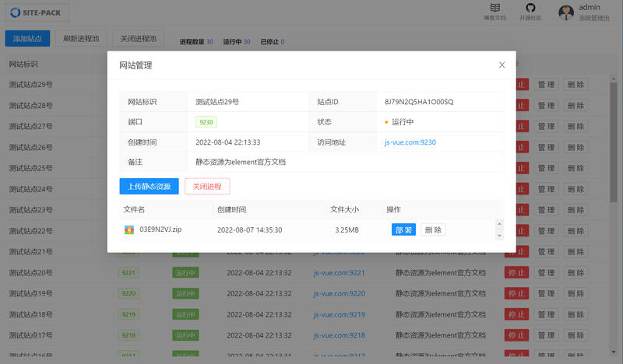Image resolution: width=623 pixels, height=364 pixels.
Task: Click the 网站标识 table column header
Action: (23, 65)
